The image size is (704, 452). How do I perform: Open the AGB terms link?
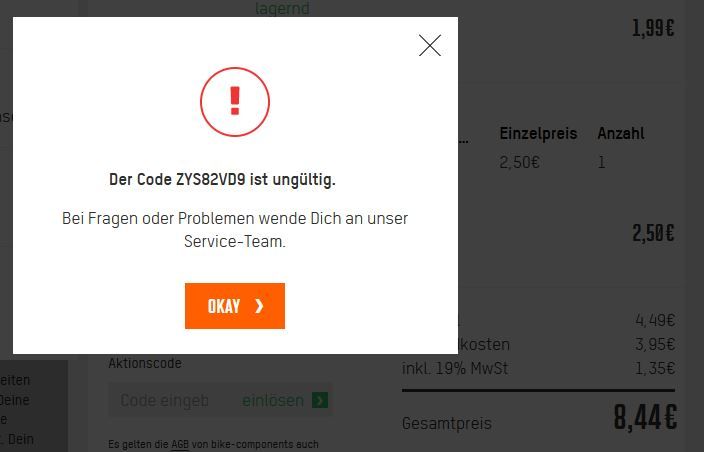[x=180, y=444]
